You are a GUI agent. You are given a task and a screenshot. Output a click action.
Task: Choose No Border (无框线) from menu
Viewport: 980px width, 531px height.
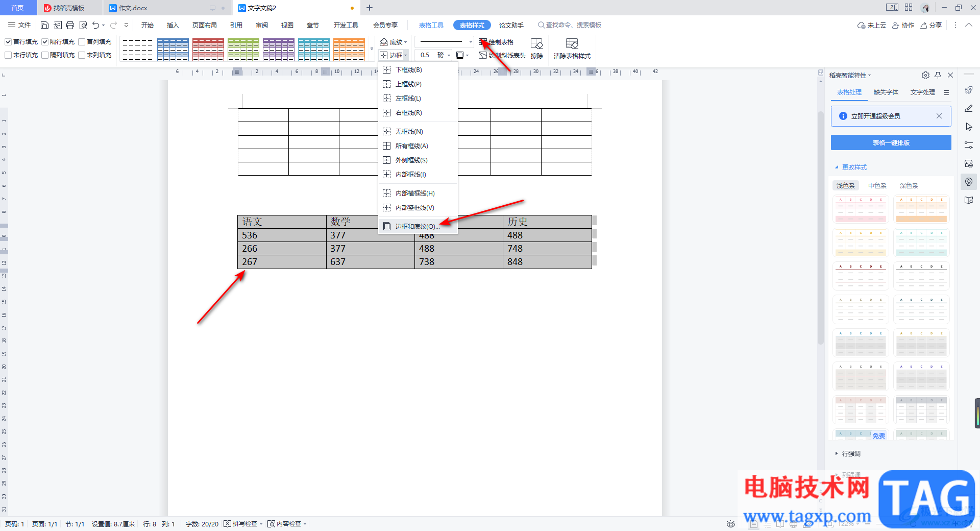(x=418, y=131)
